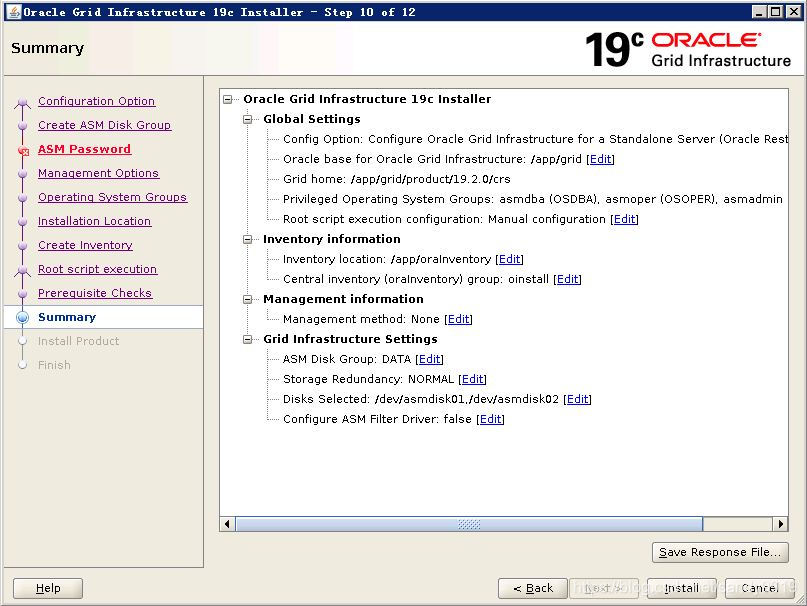This screenshot has height=606, width=807.
Task: Go to the Configuration Option step
Action: click(96, 101)
